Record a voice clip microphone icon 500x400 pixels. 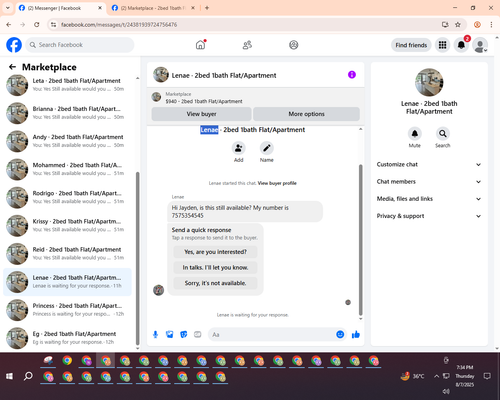pos(155,334)
